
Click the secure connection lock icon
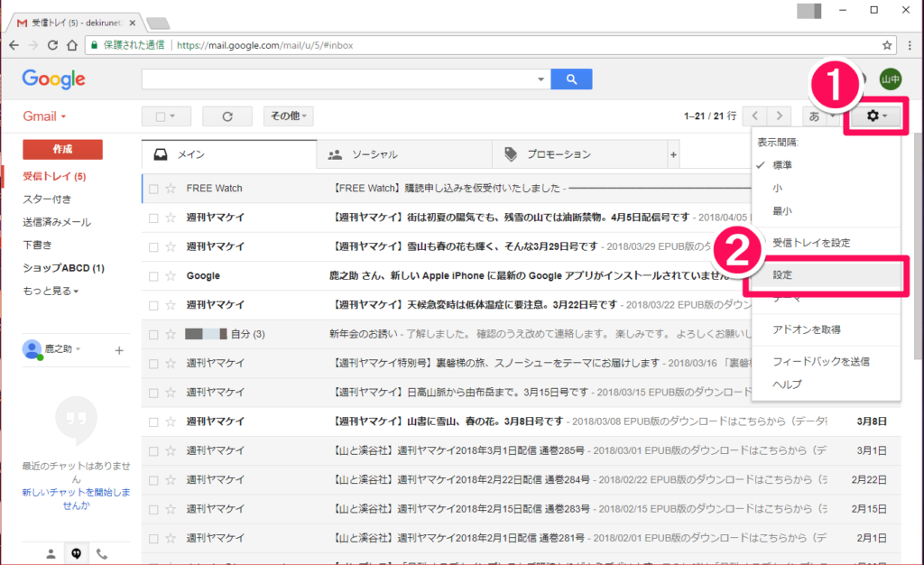click(94, 45)
